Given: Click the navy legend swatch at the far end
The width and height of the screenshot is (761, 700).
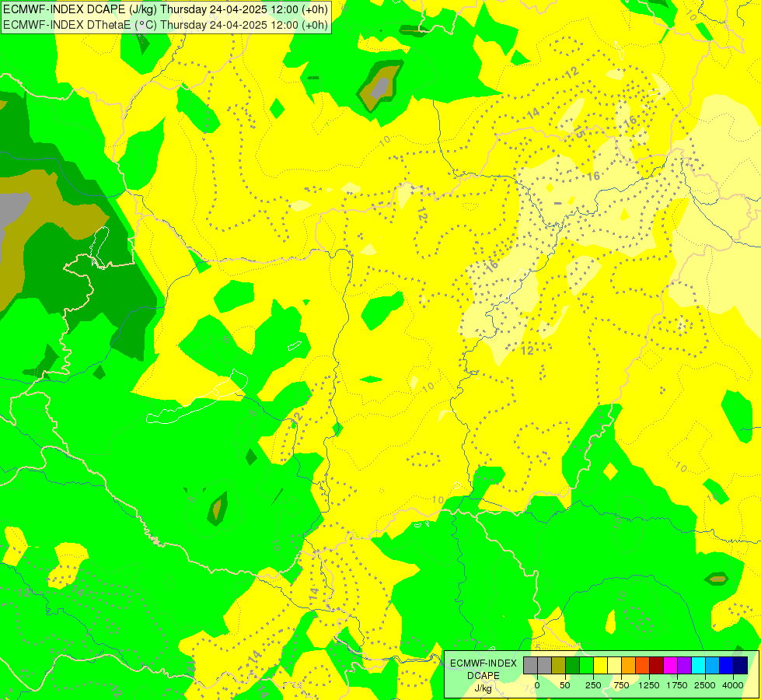Looking at the screenshot, I should click(741, 665).
